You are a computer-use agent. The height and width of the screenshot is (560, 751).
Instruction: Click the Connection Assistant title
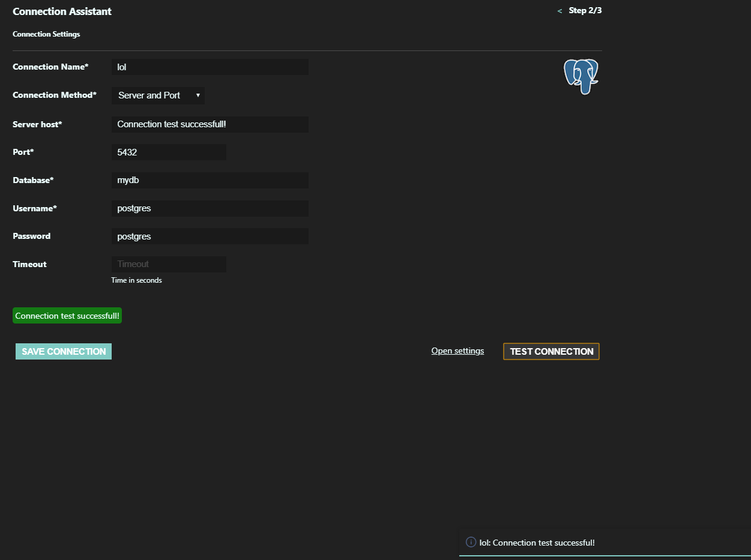(x=62, y=11)
